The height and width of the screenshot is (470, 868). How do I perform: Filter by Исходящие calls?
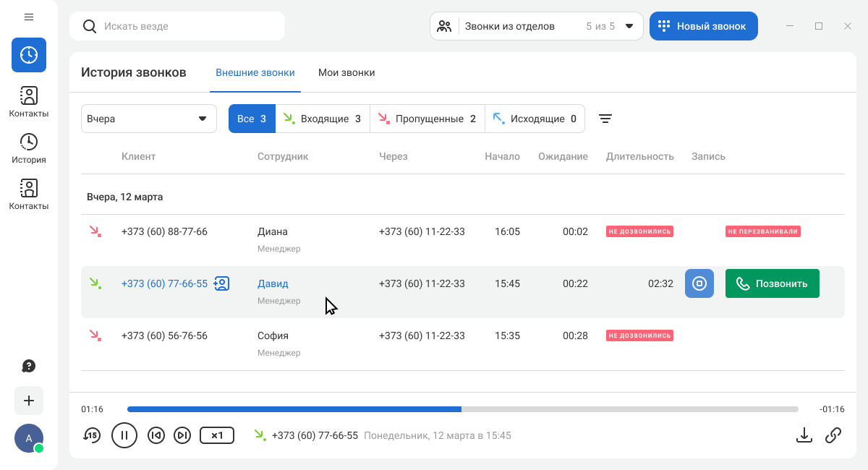coord(535,119)
